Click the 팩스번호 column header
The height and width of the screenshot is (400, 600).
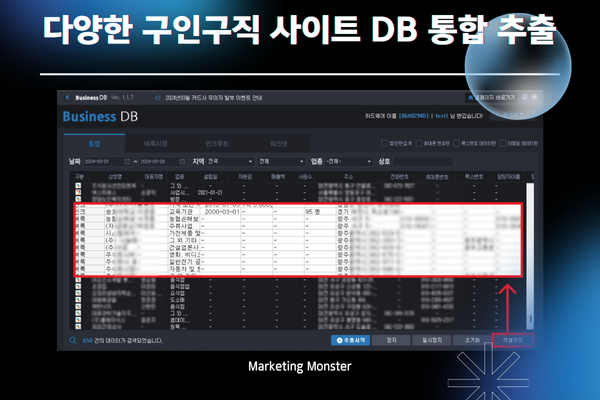tap(474, 177)
